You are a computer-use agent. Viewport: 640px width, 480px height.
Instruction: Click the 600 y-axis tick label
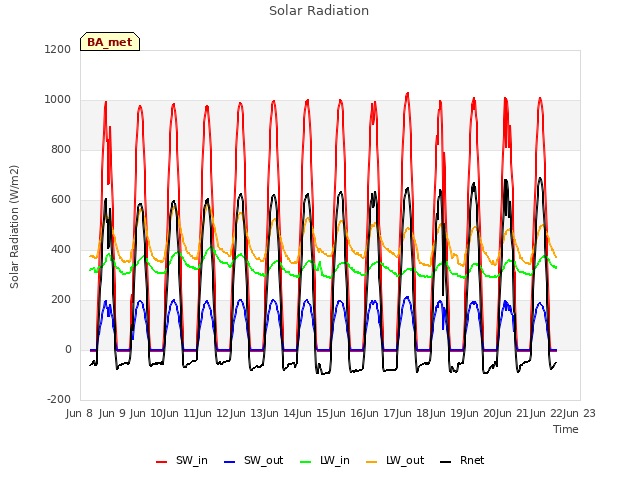point(61,200)
